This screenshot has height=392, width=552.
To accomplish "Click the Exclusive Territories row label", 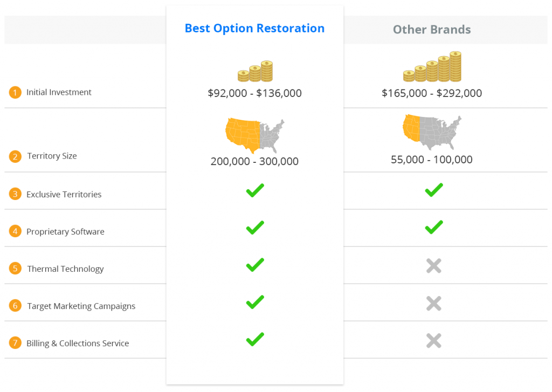I will [x=64, y=195].
